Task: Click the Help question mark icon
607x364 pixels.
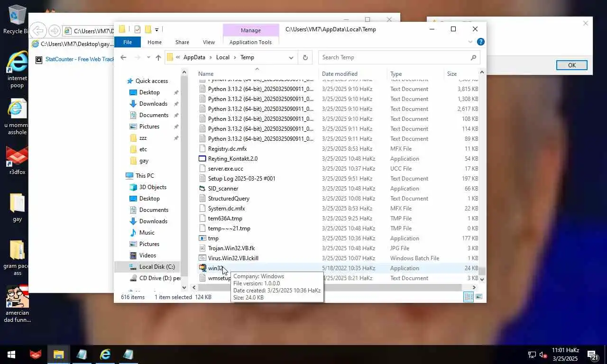Action: [481, 42]
